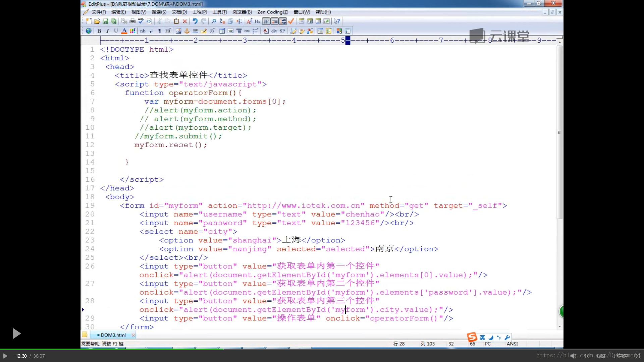Open the 视图(V) menu
Screen dimensions: 644x362
point(139,12)
